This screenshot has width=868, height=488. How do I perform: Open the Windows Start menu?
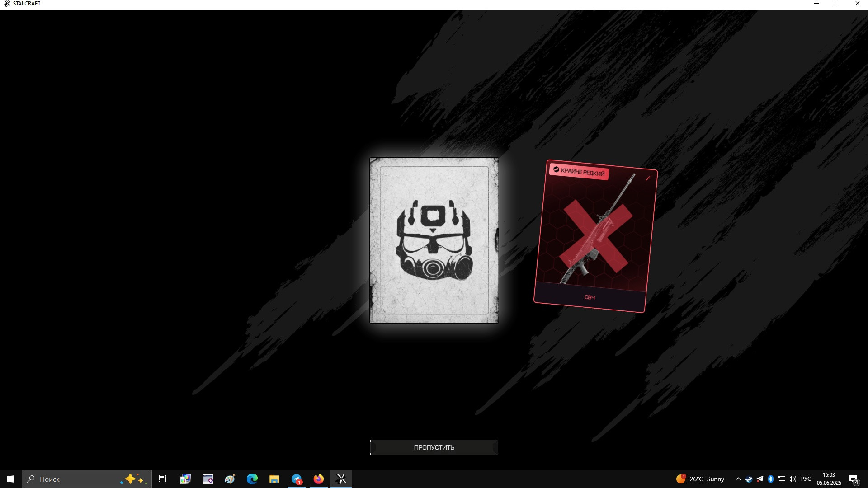[x=11, y=479]
